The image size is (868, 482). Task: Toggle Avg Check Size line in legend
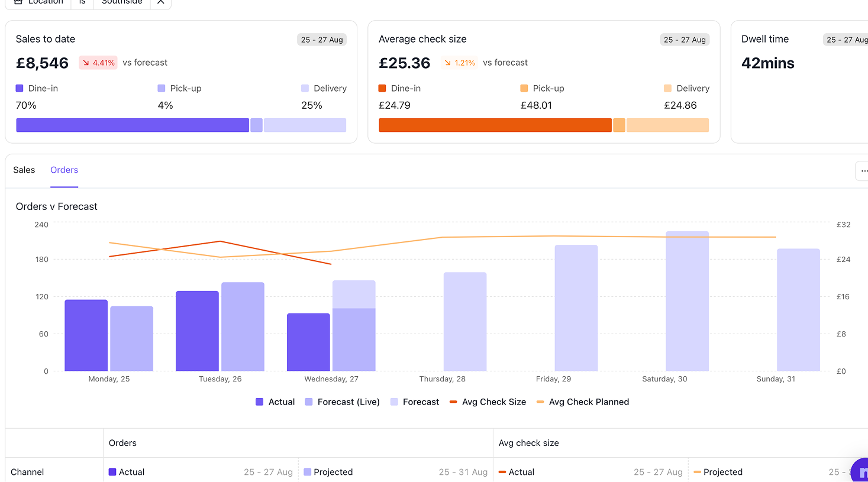pyautogui.click(x=488, y=402)
